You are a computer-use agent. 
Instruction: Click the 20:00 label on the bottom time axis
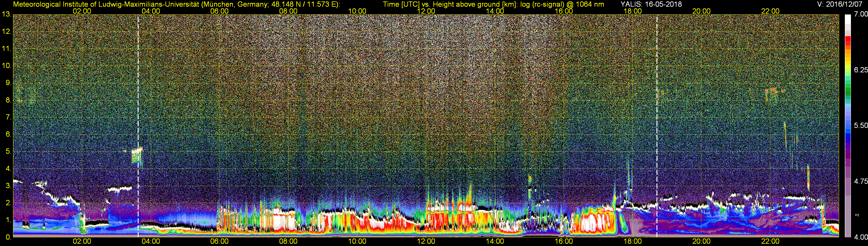pos(702,241)
